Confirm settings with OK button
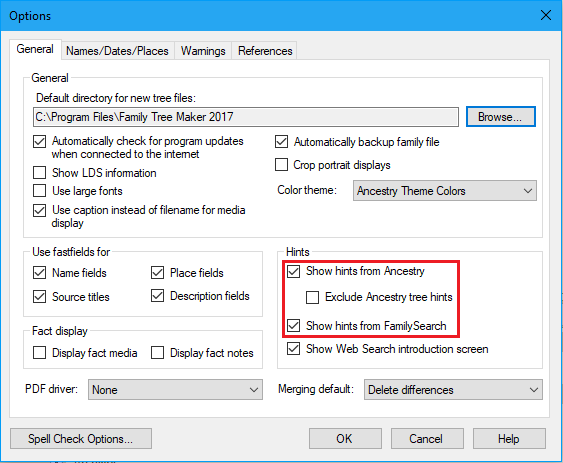 [345, 439]
